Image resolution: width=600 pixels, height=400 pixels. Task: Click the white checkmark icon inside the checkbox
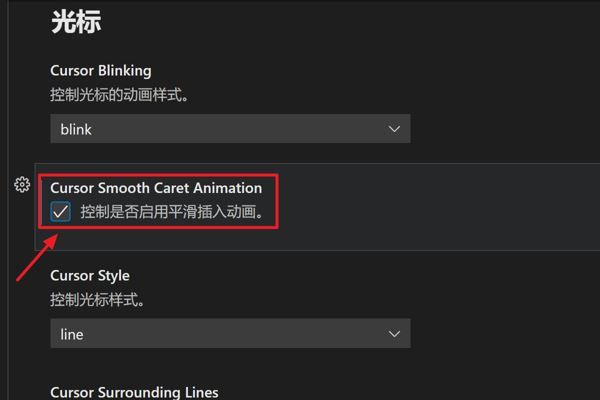coord(61,212)
